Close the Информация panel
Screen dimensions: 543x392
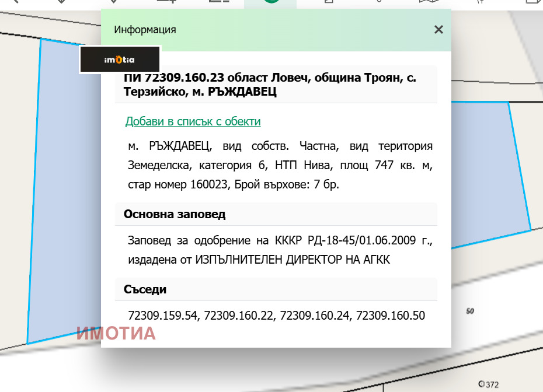tap(438, 29)
